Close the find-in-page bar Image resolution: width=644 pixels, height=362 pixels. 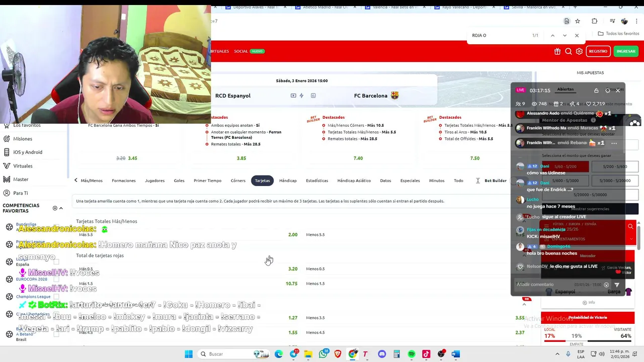(577, 35)
